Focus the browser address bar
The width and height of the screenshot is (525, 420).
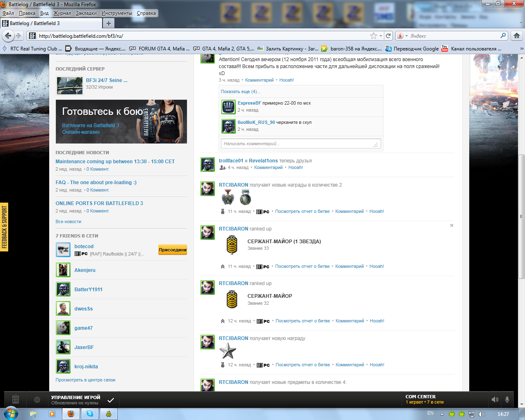pos(203,36)
